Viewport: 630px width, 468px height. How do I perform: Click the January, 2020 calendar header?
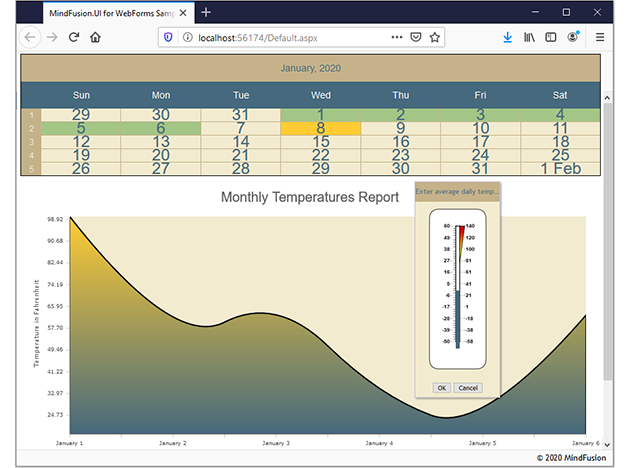pyautogui.click(x=311, y=68)
